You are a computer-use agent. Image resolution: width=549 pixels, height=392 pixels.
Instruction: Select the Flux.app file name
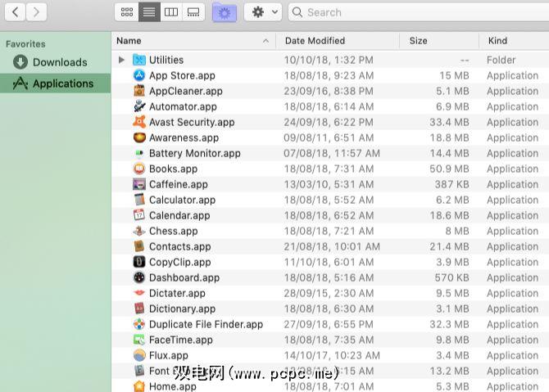pos(169,355)
